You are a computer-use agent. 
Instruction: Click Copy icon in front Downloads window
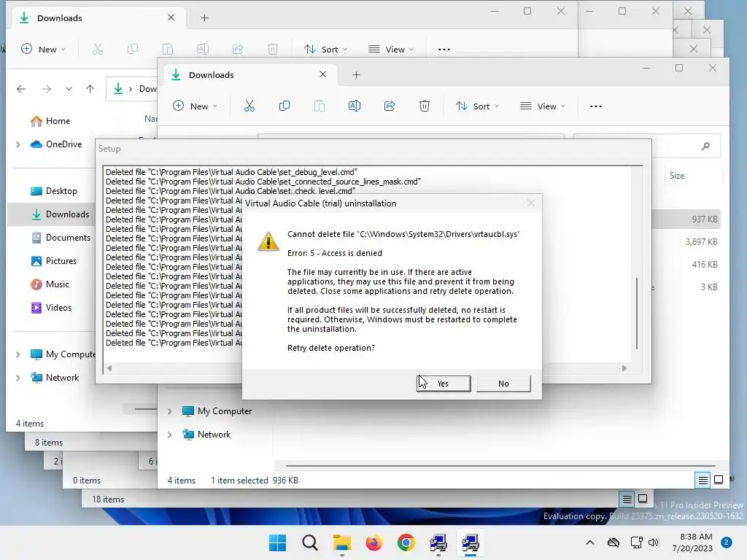[285, 106]
